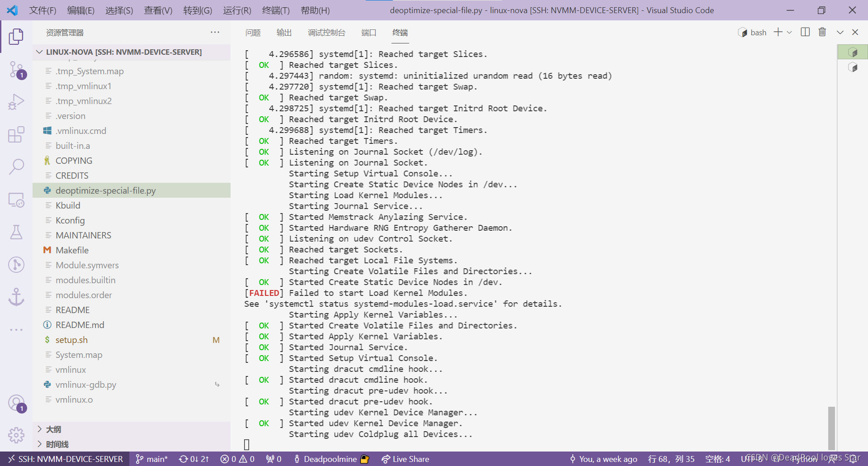Create a new terminal with plus icon
868x466 pixels.
[778, 32]
